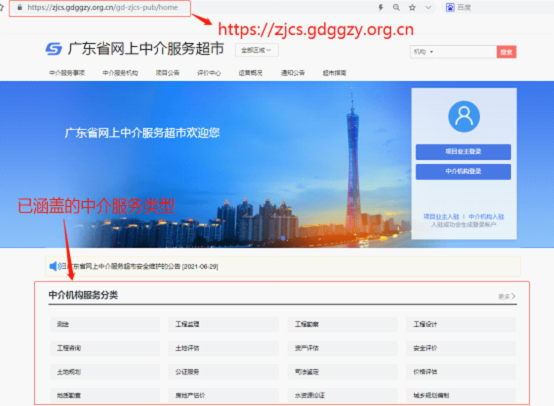The width and height of the screenshot is (554, 406).
Task: Select the 司法鉴定 service category
Action: coord(342,372)
